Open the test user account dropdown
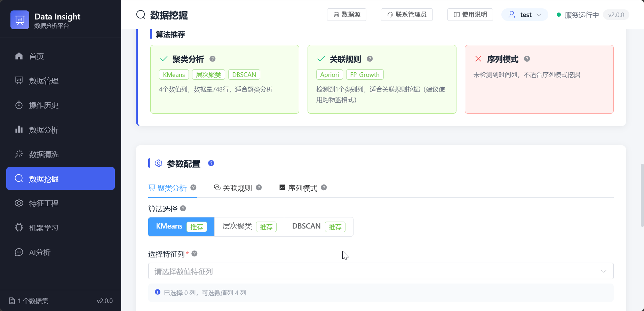The image size is (644, 311). click(525, 15)
